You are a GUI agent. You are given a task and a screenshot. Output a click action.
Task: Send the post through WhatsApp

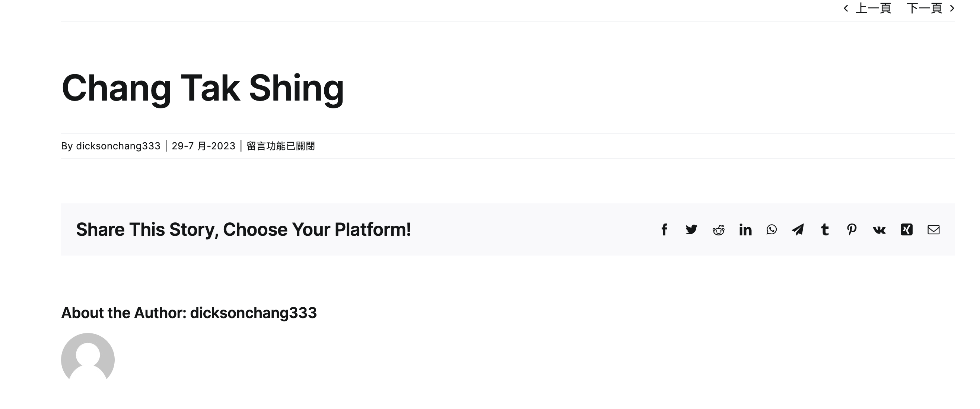(x=771, y=229)
